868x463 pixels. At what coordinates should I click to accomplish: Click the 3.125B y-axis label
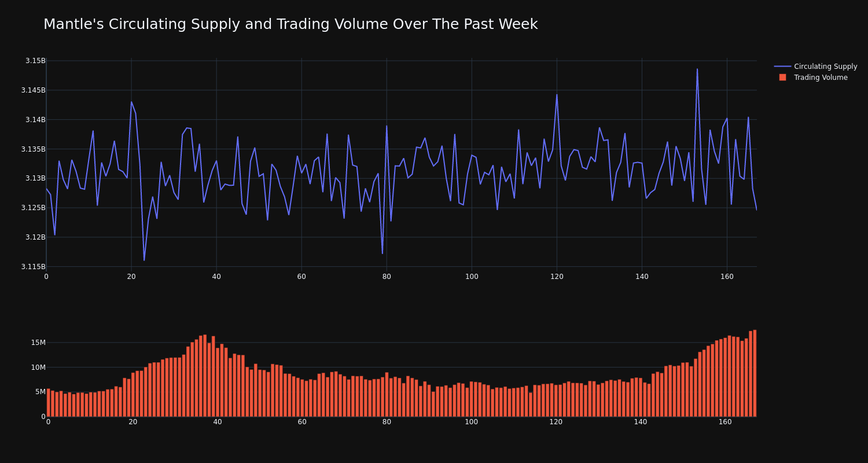pyautogui.click(x=33, y=208)
